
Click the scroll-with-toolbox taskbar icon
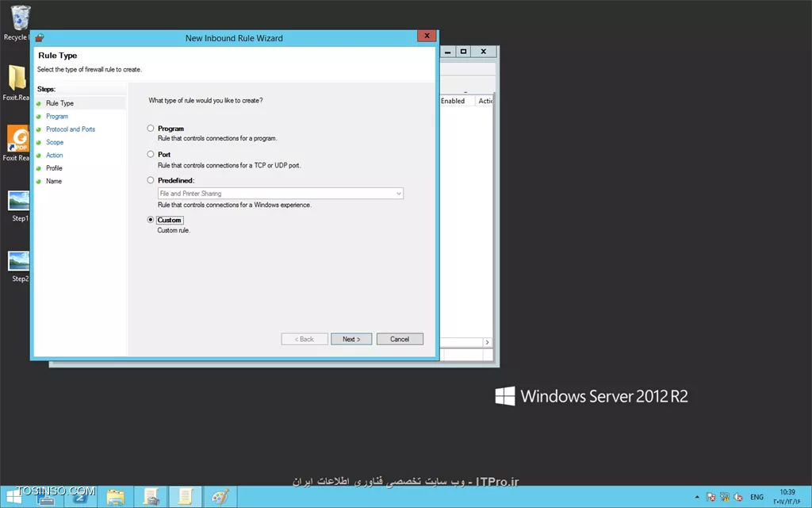(x=151, y=497)
